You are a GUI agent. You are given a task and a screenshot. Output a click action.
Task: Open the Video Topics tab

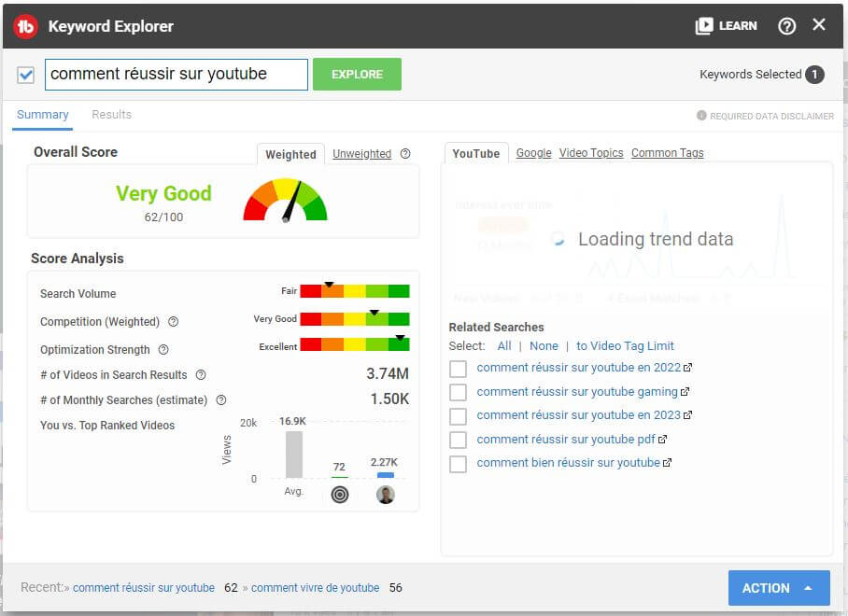(591, 153)
